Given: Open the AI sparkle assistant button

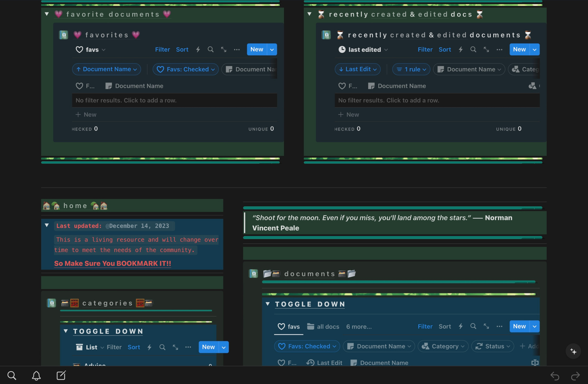Looking at the screenshot, I should (x=573, y=351).
